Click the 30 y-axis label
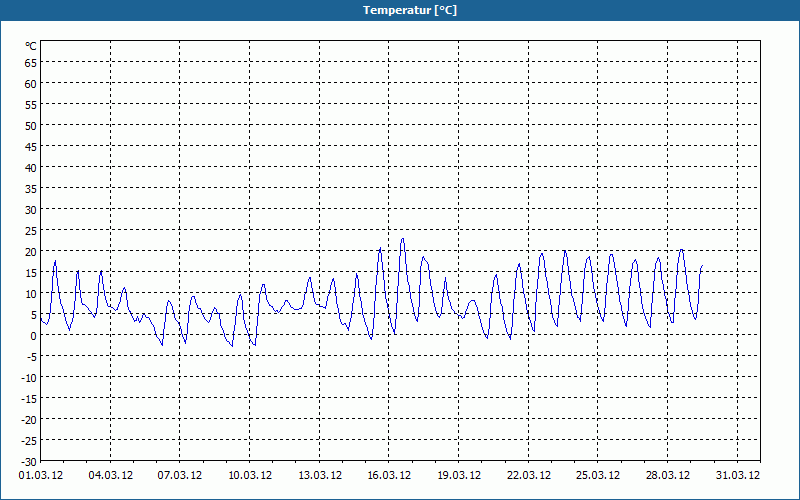Screen dimensions: 800x500 pos(31,210)
